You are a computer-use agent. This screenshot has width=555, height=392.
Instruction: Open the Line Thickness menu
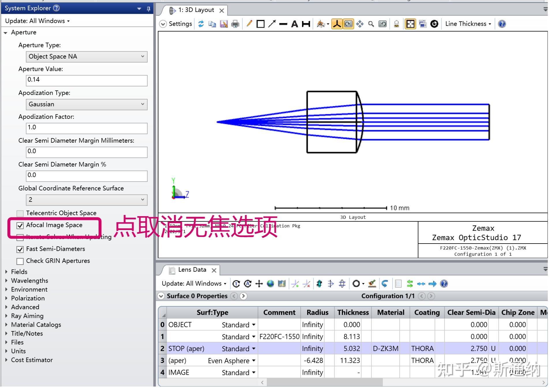tap(468, 24)
